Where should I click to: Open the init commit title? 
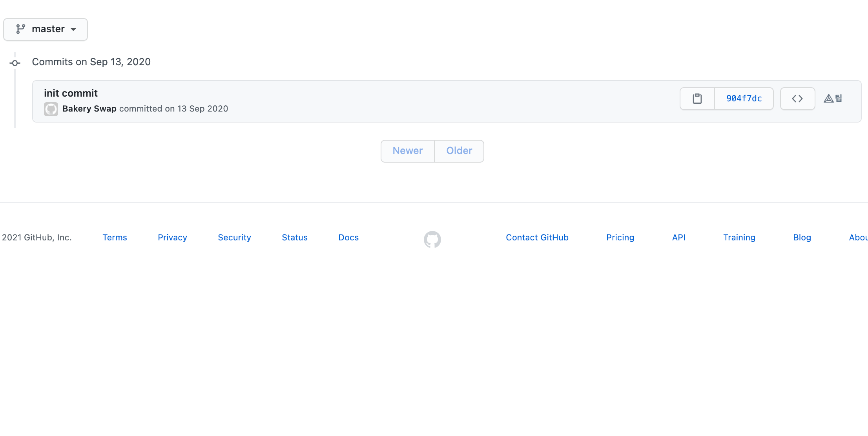[71, 93]
